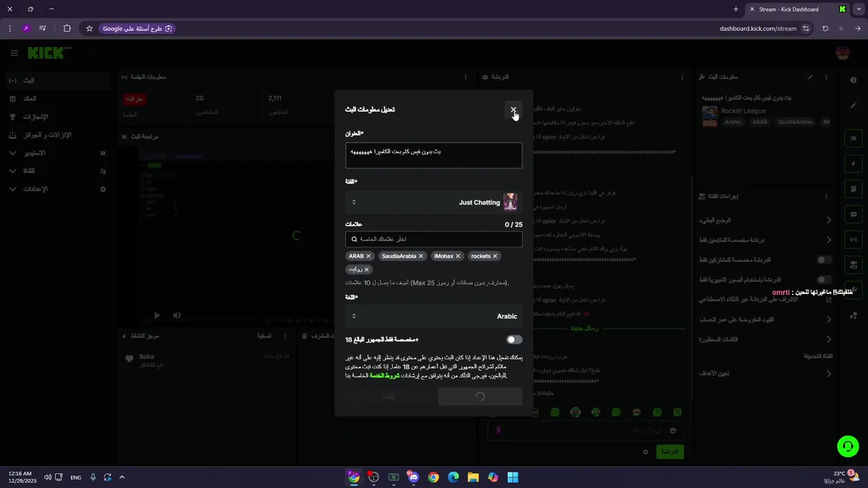The width and height of the screenshot is (868, 488).
Task: Open a new browser tab
Action: 736,9
